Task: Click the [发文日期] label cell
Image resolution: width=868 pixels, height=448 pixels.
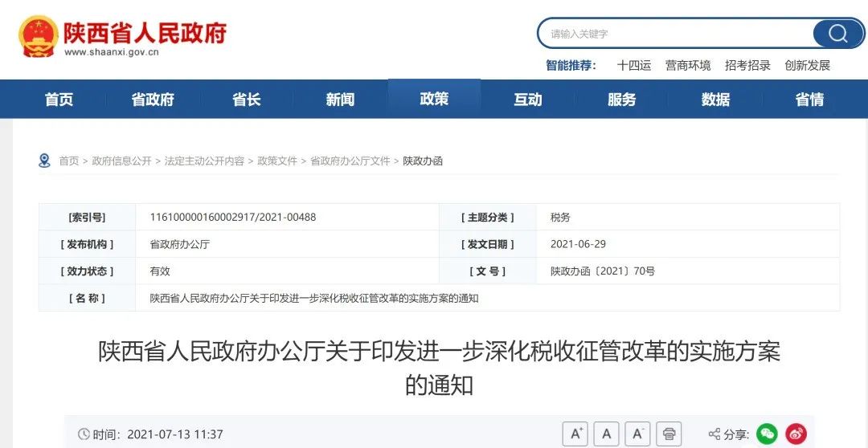Action: pos(488,244)
